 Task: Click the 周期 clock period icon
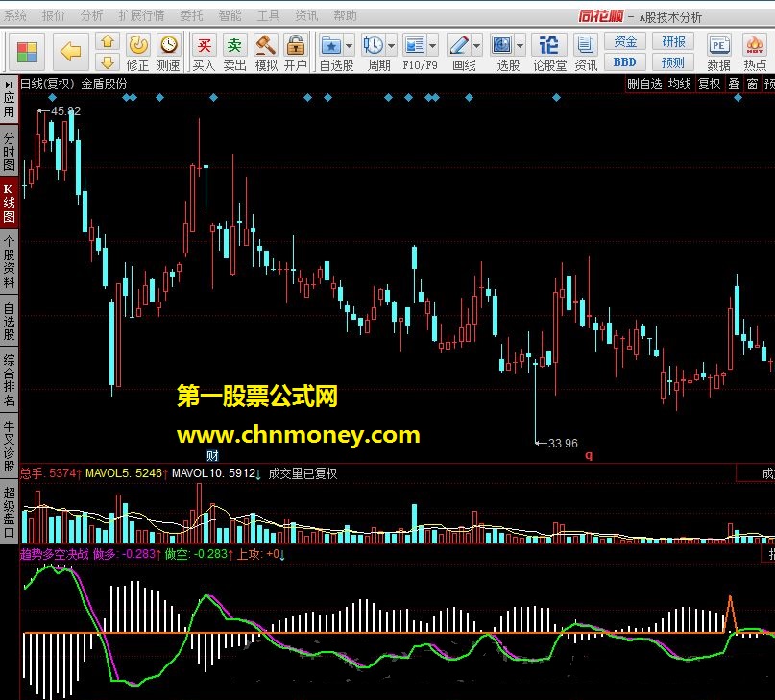coord(374,45)
